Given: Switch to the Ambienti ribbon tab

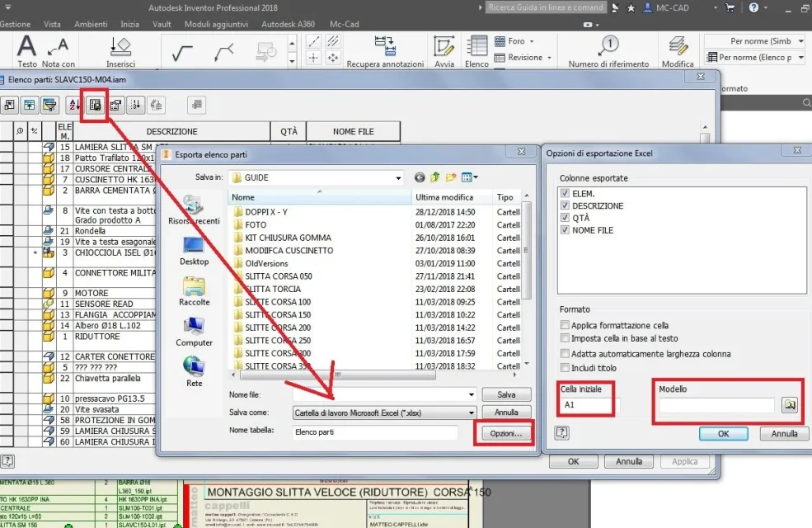Looking at the screenshot, I should click(91, 25).
